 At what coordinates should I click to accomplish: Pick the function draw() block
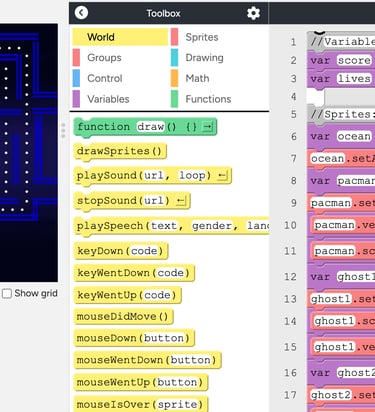(x=145, y=127)
